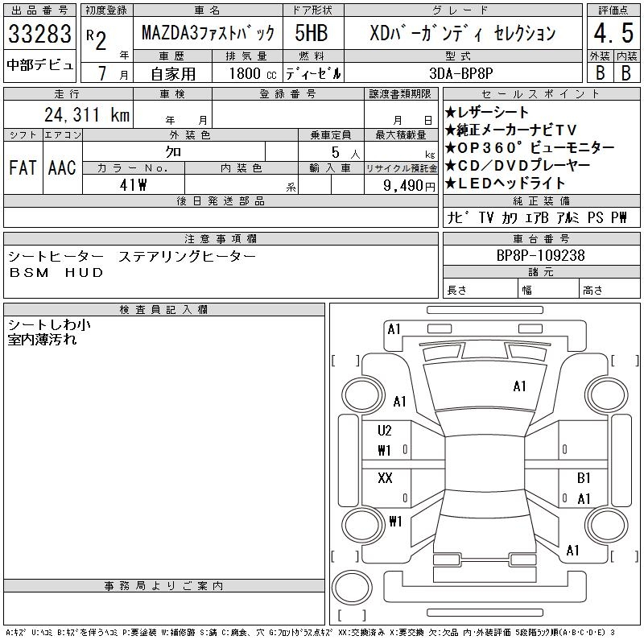Click the damage-code legend line at bottom

pos(311,633)
